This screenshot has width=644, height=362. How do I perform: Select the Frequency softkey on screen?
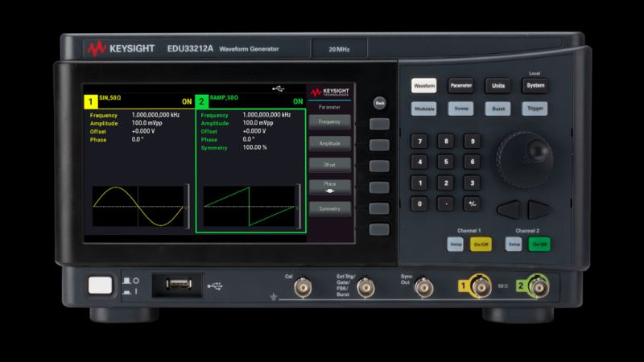point(330,122)
